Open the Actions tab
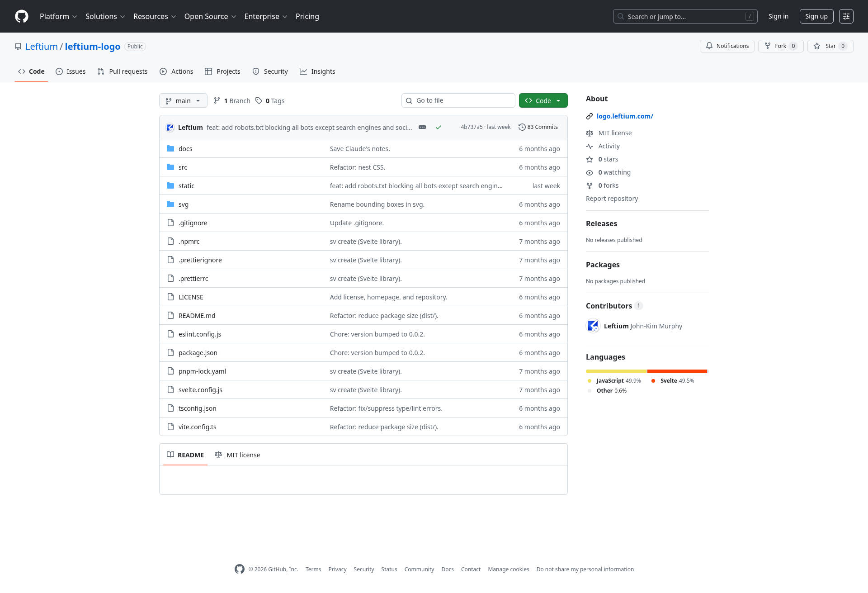This screenshot has height=593, width=868. [x=176, y=71]
